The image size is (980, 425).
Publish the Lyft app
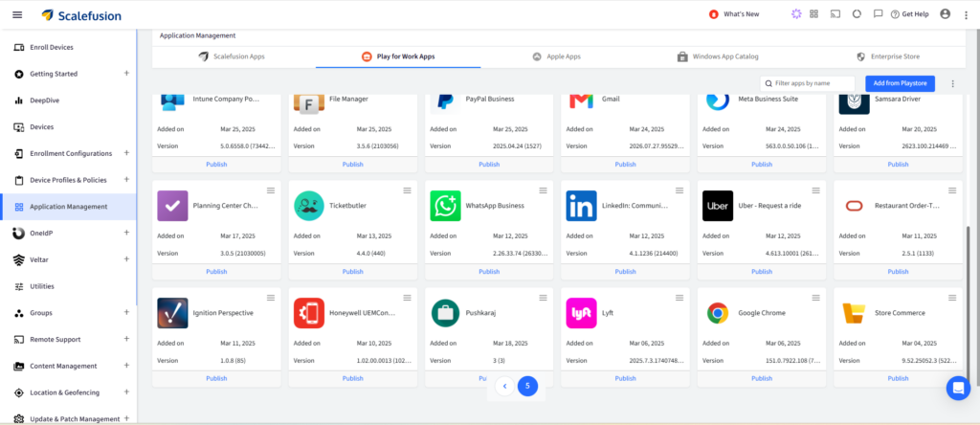tap(625, 378)
